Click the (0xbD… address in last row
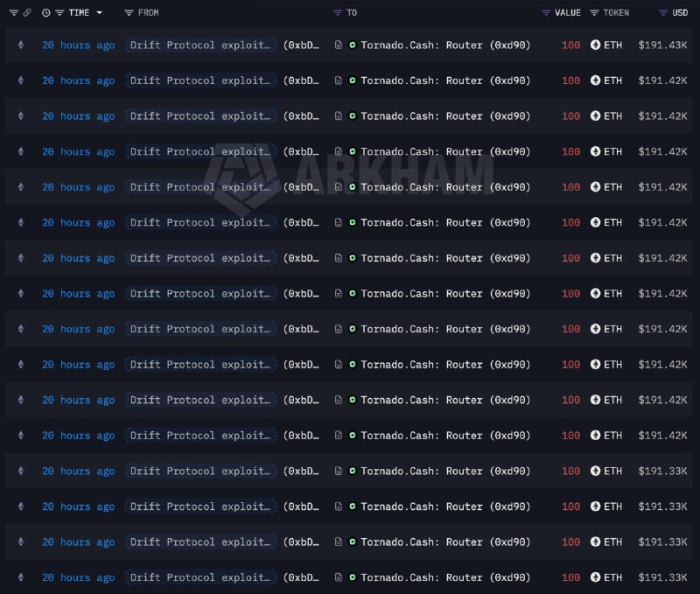The width and height of the screenshot is (700, 594). 301,577
